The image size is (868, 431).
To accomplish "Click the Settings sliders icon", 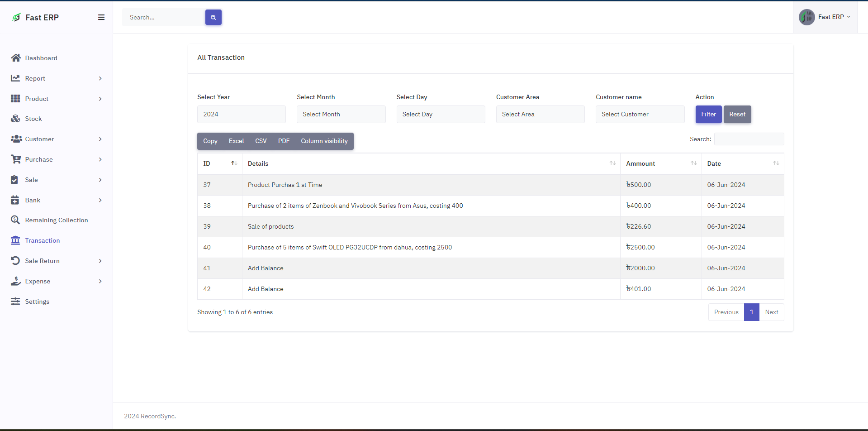I will (x=16, y=302).
